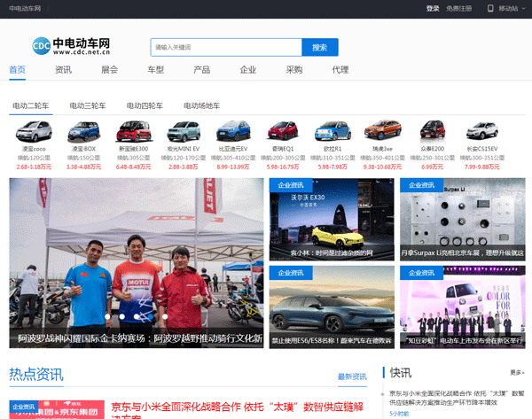The height and width of the screenshot is (419, 532).
Task: Open the 奇瑞EQ1 car thumbnail
Action: click(283, 131)
